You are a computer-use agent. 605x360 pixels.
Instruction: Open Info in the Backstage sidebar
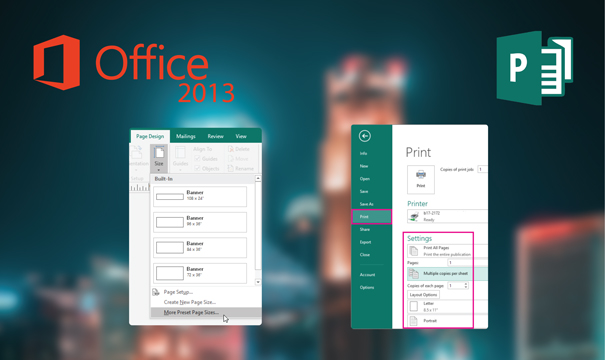pos(363,153)
